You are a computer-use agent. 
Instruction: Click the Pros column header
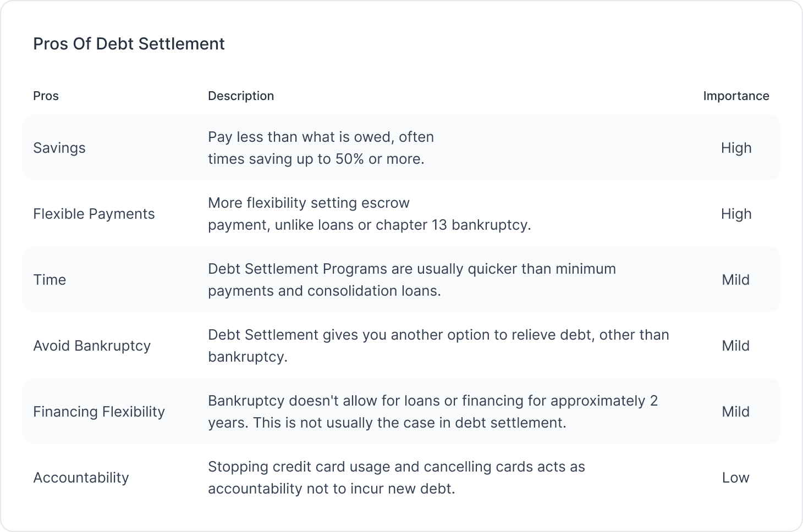point(46,96)
